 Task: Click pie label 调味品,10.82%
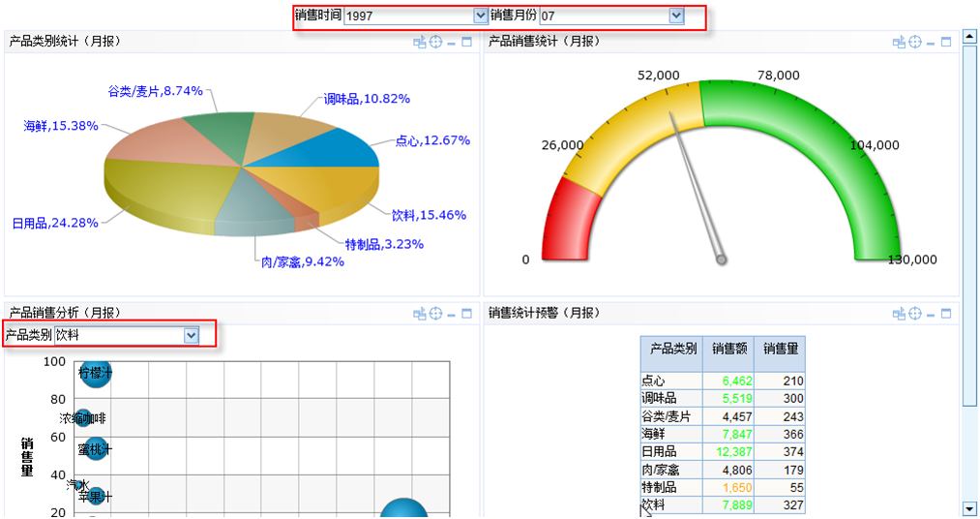(367, 99)
